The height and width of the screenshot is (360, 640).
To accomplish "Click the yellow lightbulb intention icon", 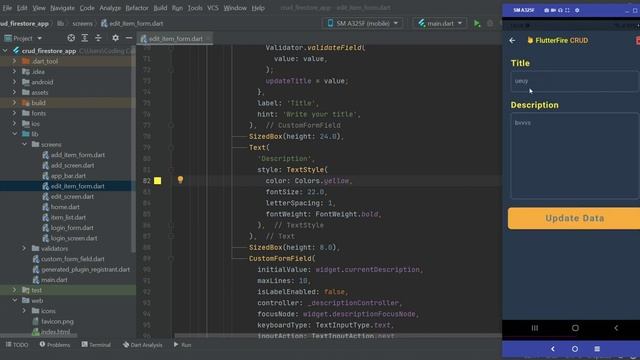I will point(180,180).
